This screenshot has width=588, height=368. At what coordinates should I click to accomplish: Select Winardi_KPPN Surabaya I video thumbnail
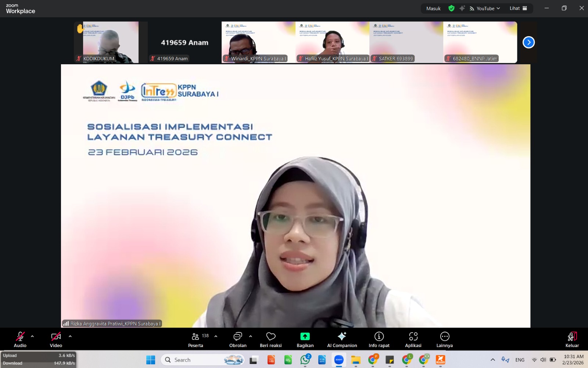tap(258, 42)
